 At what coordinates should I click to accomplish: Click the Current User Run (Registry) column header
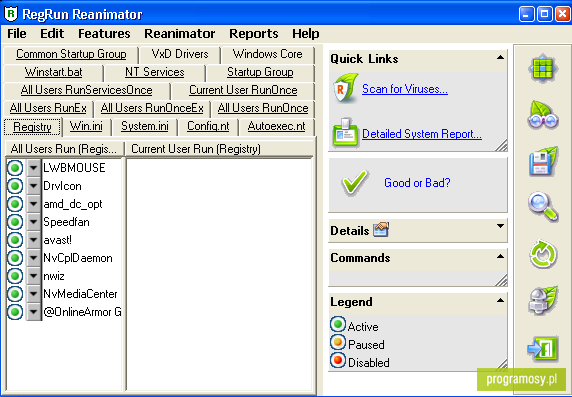pos(219,149)
